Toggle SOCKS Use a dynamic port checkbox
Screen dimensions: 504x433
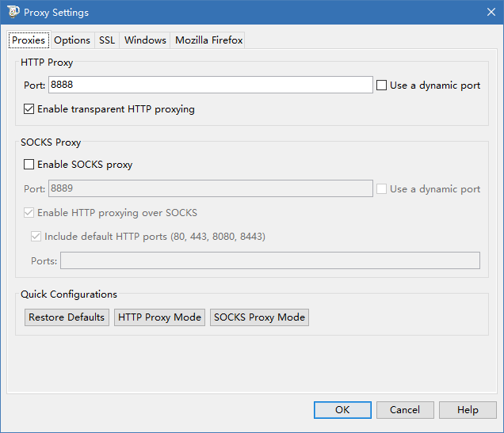click(x=381, y=188)
